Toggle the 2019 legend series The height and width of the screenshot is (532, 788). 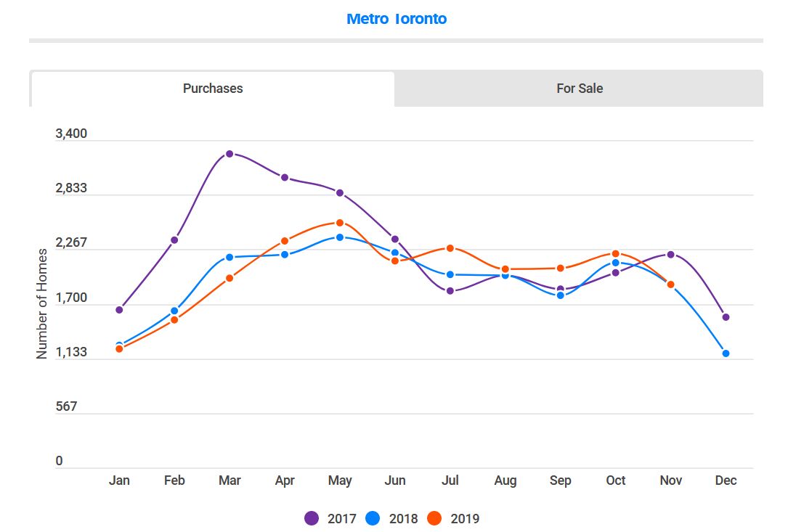pos(453,518)
